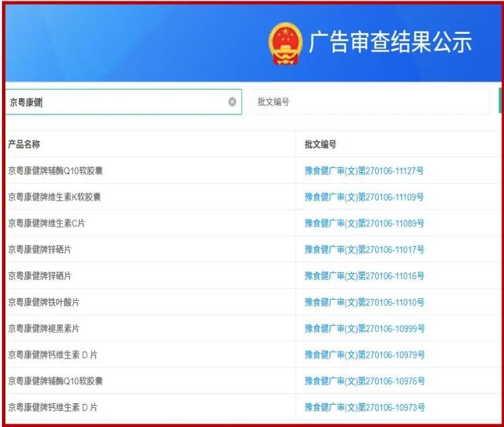The height and width of the screenshot is (427, 504).
Task: Open approval link ending 10979号
Action: click(x=365, y=354)
